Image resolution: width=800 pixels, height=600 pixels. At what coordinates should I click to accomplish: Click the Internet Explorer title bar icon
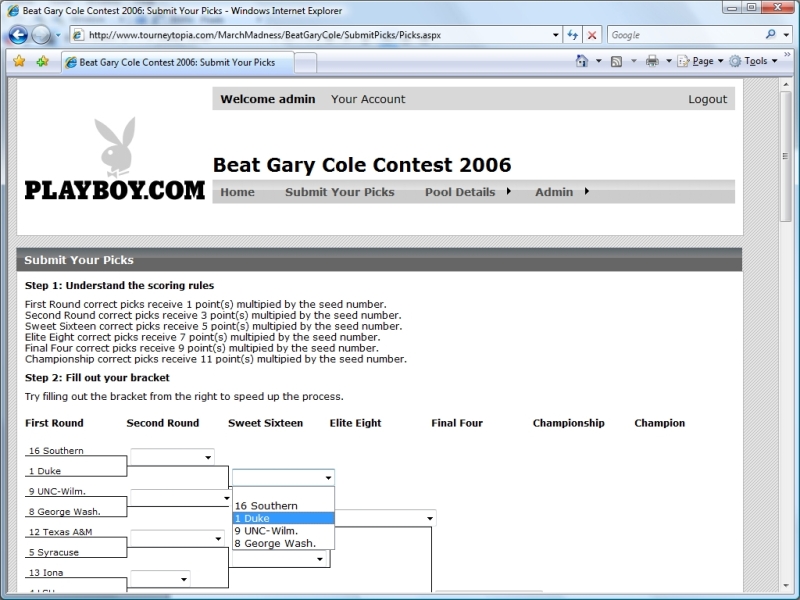(x=13, y=10)
